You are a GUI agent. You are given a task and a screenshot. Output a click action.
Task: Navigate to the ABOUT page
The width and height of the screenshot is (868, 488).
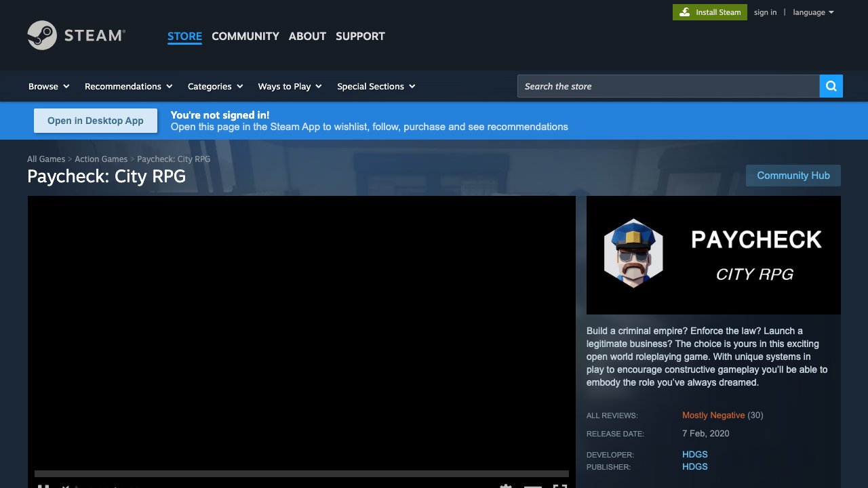pyautogui.click(x=307, y=36)
